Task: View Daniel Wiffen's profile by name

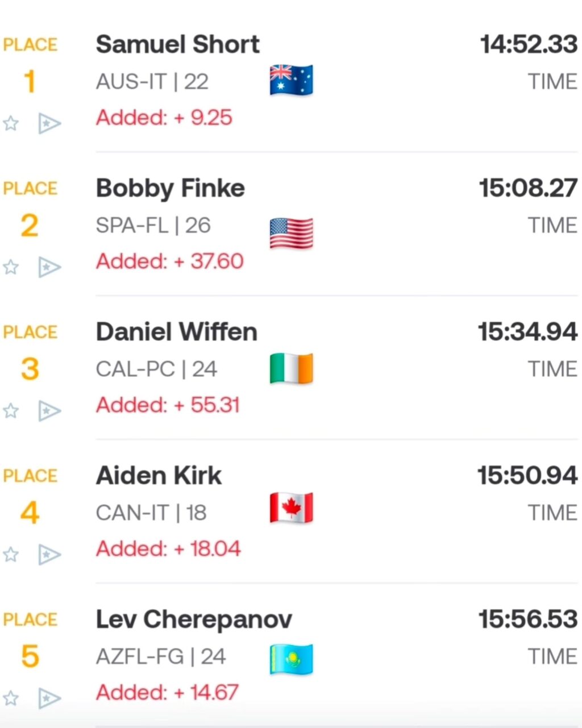Action: coord(176,332)
